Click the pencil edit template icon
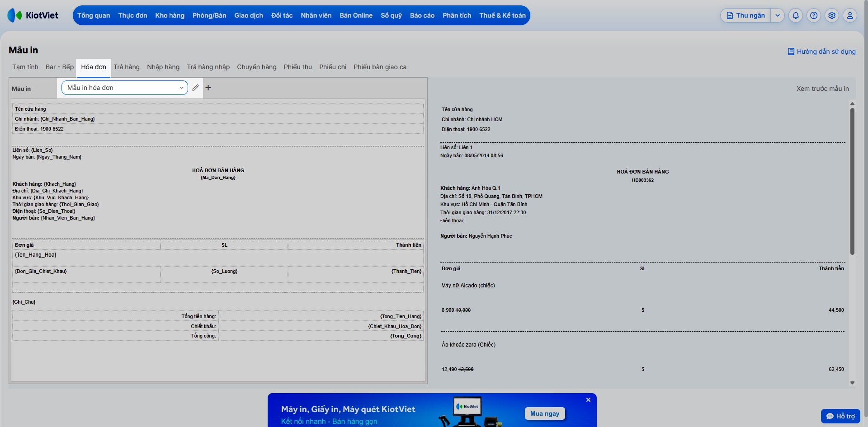This screenshot has width=868, height=427. click(x=195, y=88)
